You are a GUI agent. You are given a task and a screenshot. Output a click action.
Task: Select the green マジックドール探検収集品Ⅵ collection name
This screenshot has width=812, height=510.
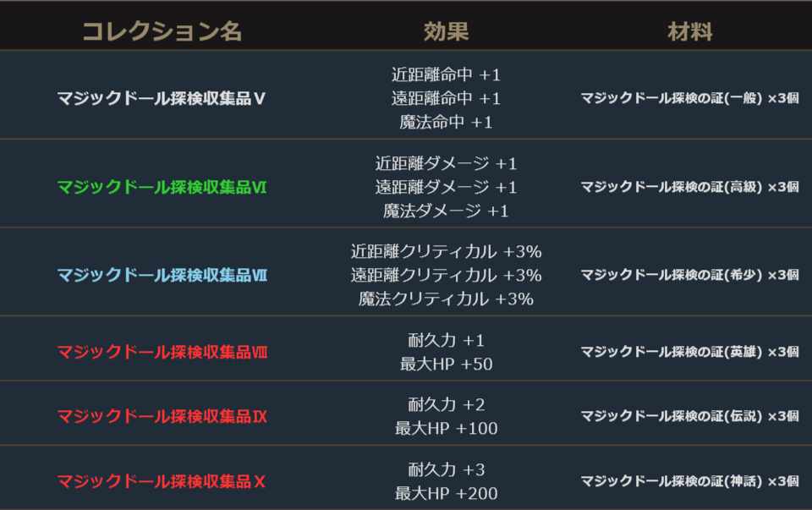[x=162, y=187]
